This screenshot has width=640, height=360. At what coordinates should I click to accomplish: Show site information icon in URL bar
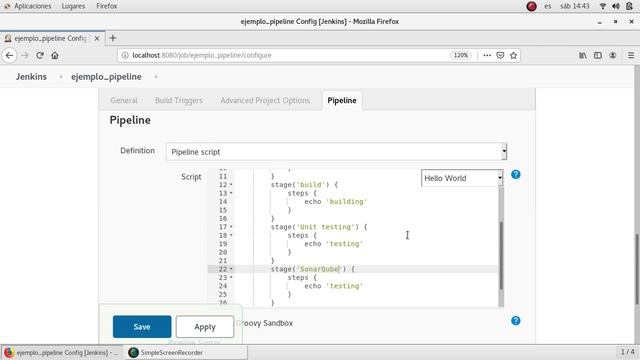(125, 55)
